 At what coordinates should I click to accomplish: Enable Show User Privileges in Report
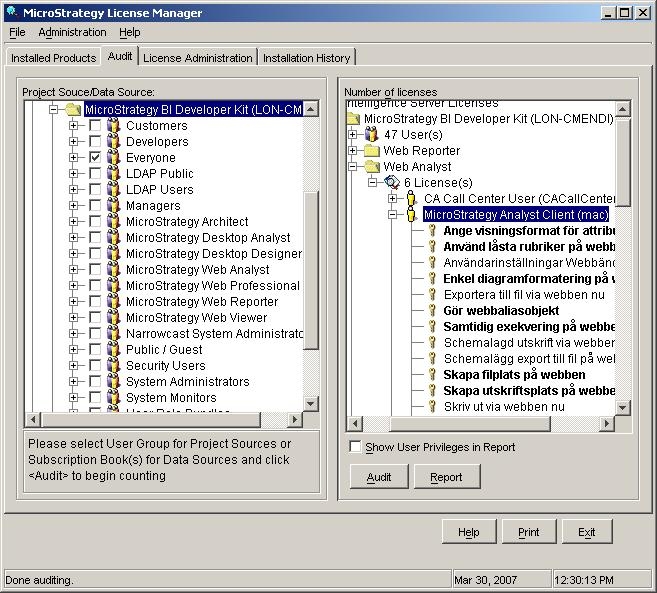355,447
